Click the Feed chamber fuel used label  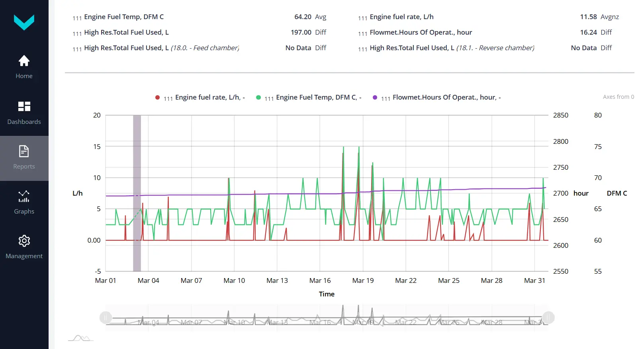(x=162, y=48)
